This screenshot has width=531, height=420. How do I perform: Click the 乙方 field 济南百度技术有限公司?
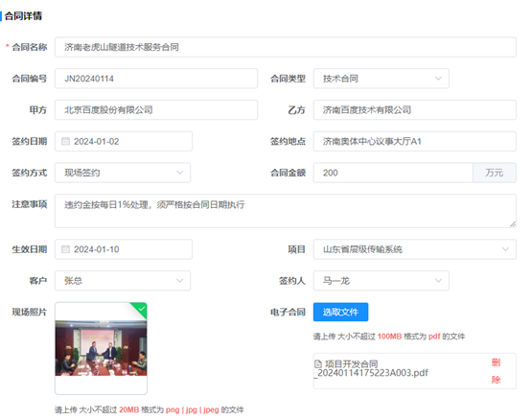point(414,109)
